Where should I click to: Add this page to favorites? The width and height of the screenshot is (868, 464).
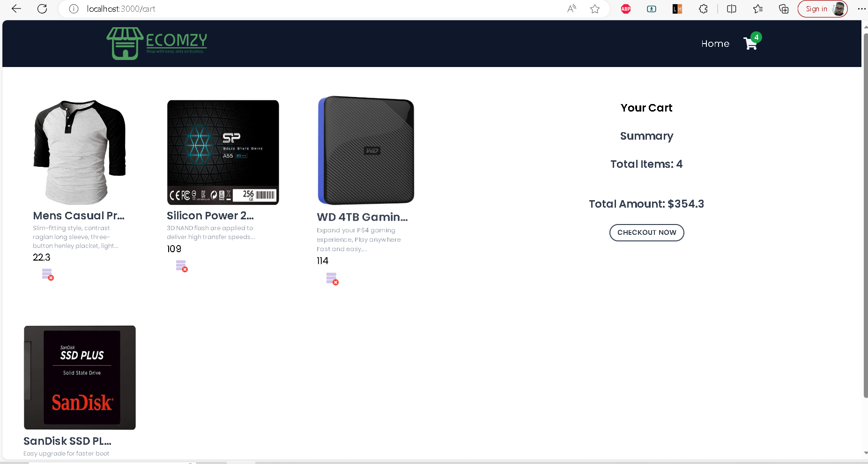click(x=595, y=8)
